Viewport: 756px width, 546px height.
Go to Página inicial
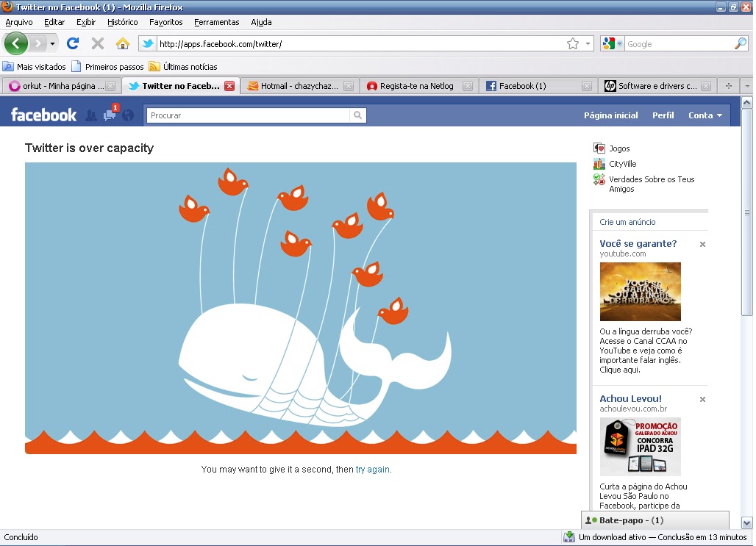point(610,115)
